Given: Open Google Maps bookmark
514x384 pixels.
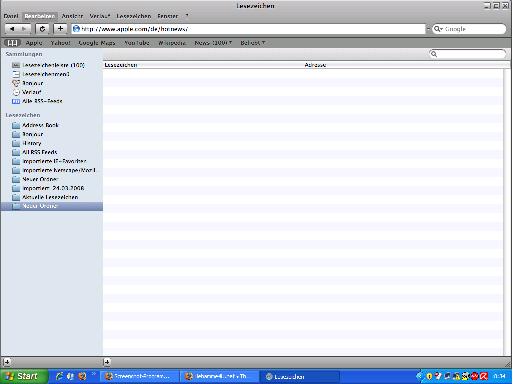Looking at the screenshot, I should coord(97,43).
